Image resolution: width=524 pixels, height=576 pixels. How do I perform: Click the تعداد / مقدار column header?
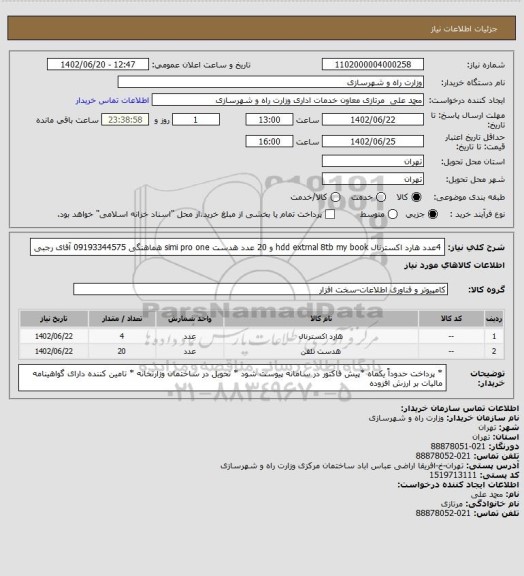pos(122,319)
